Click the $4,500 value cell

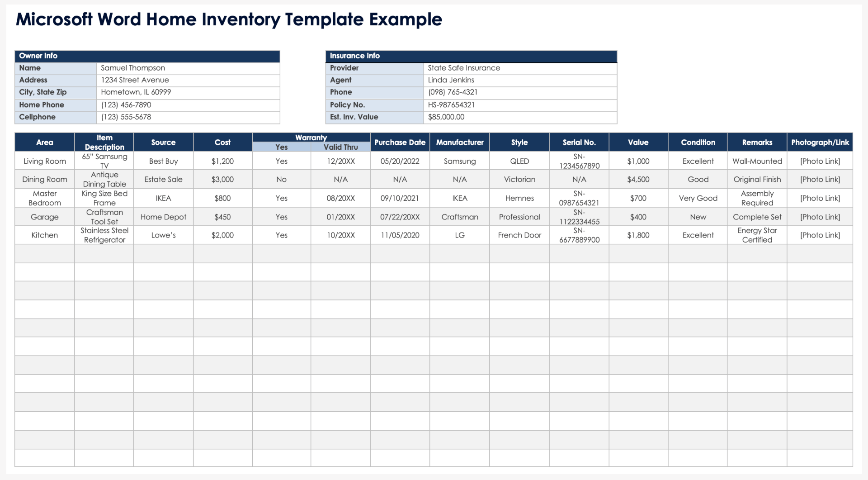(x=638, y=180)
